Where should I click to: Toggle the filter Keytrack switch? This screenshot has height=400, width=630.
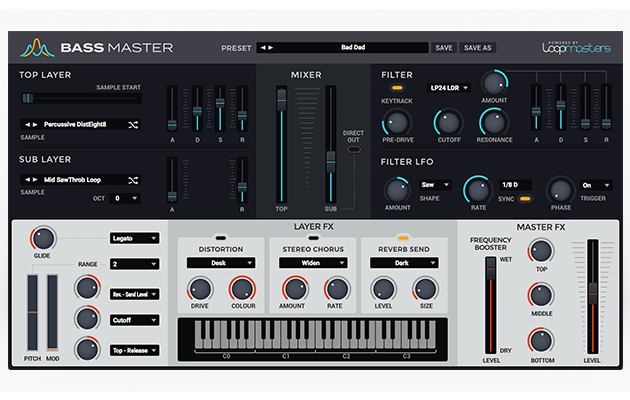coord(397,88)
